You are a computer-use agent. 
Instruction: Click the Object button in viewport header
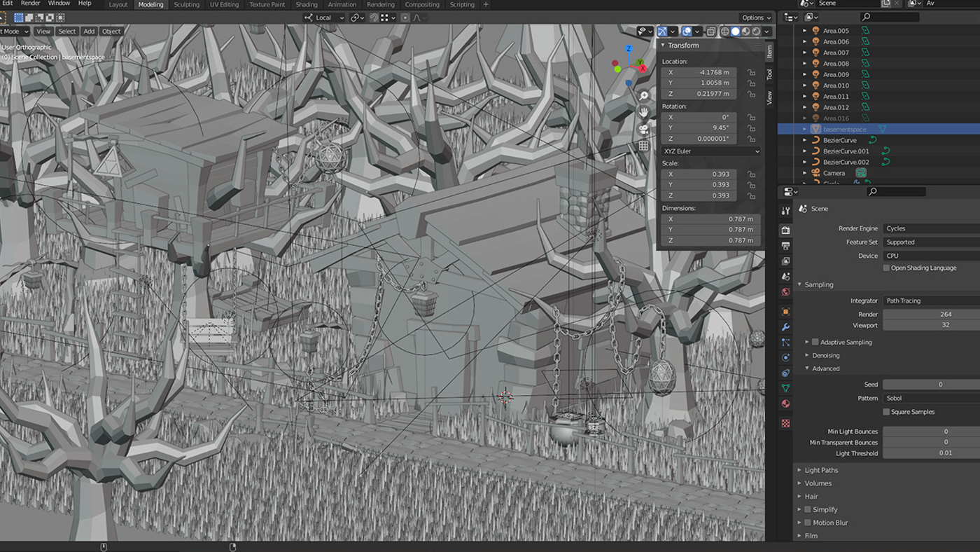click(x=112, y=31)
